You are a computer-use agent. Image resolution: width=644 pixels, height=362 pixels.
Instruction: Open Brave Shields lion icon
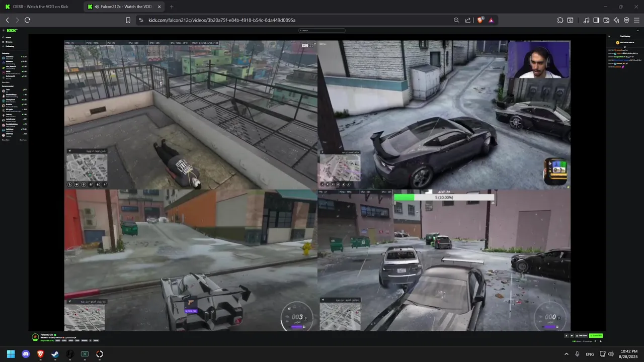480,20
